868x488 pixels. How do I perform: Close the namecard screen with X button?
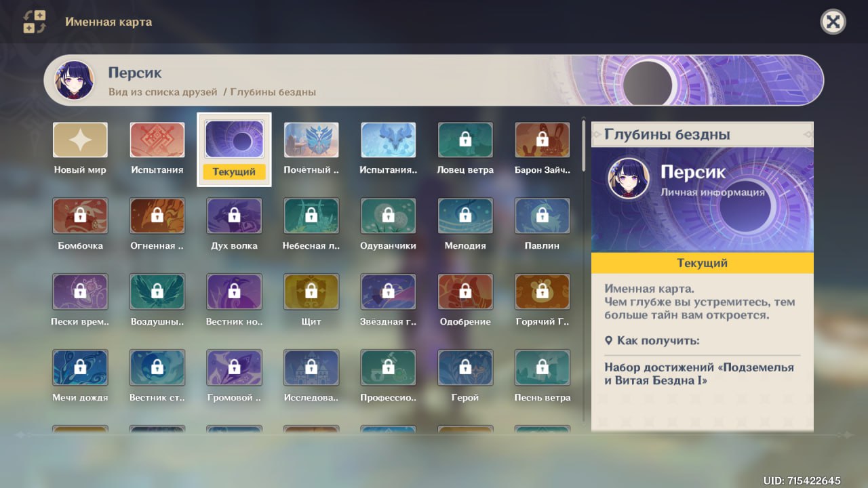(x=833, y=22)
